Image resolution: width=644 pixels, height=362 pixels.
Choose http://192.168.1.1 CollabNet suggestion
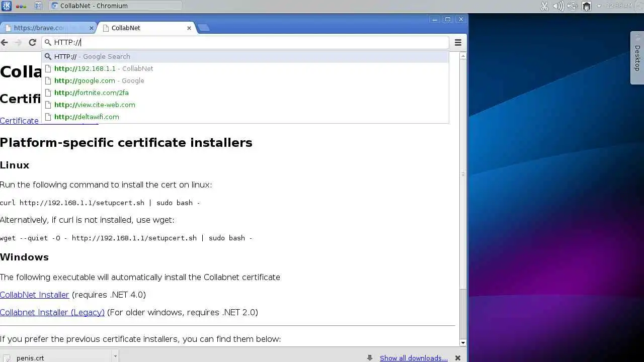click(245, 68)
